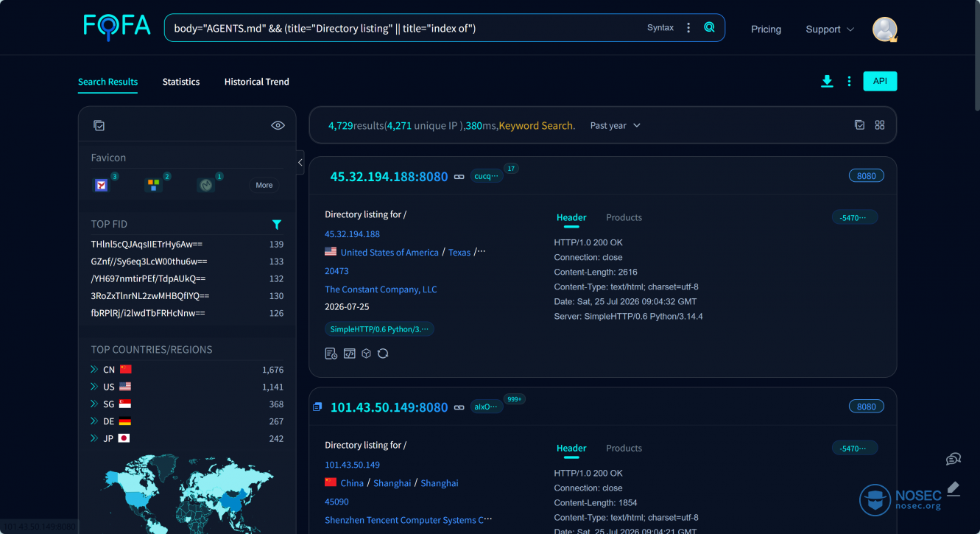Expand the US country row
This screenshot has height=534, width=980.
pos(94,387)
